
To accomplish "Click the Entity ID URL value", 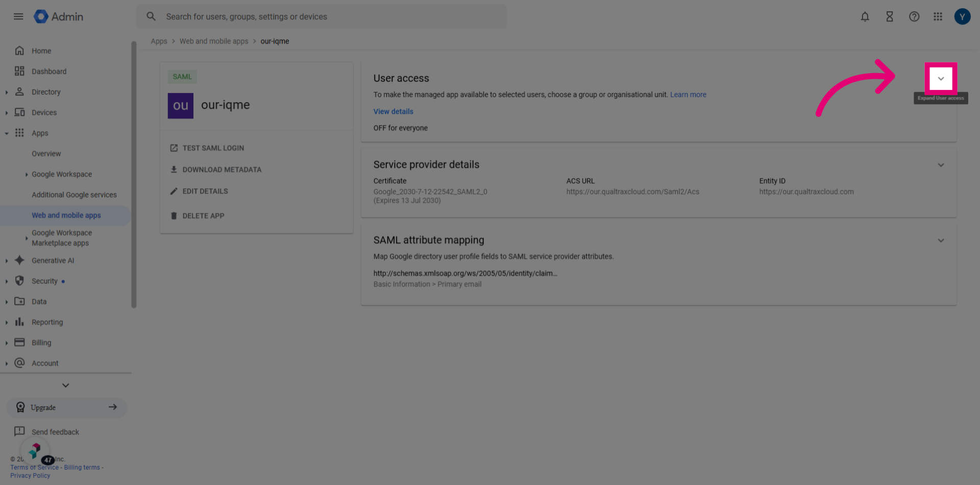I will 806,192.
